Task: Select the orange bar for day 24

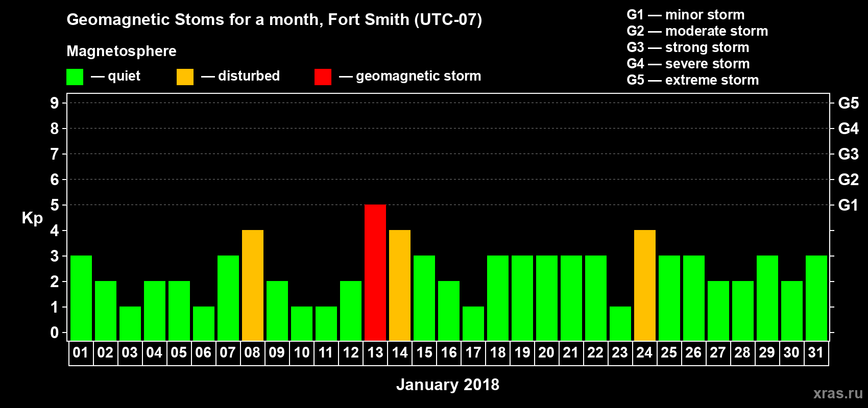Action: (x=645, y=285)
